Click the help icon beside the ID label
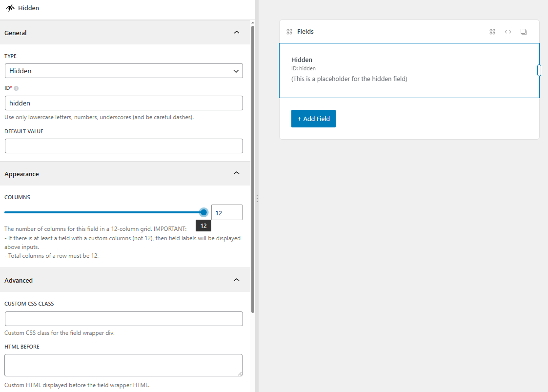 (x=16, y=88)
